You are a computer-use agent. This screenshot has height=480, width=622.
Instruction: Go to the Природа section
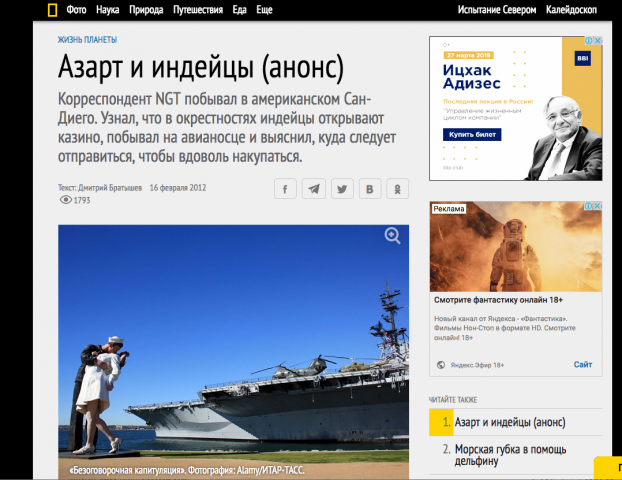coord(146,10)
